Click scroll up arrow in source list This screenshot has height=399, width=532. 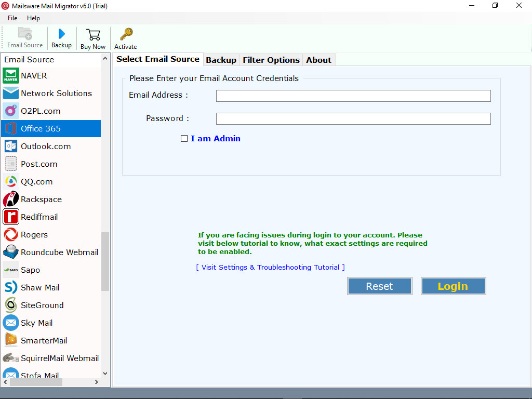[105, 59]
